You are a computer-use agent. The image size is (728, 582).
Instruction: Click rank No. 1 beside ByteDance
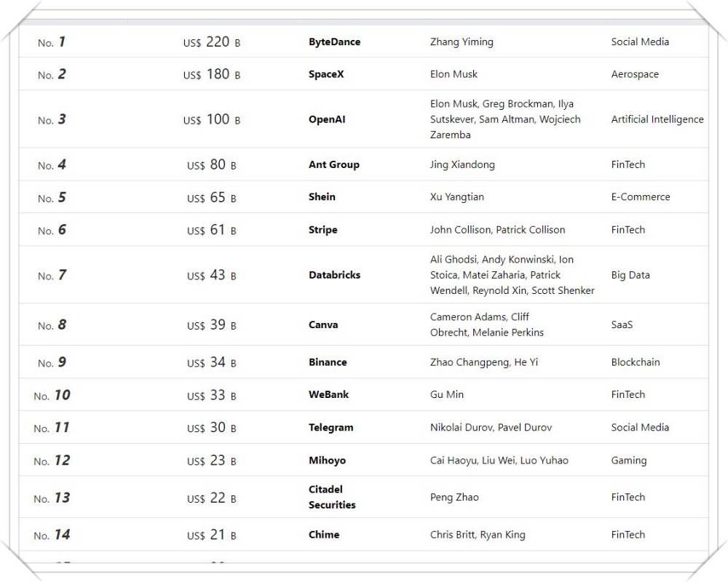coord(52,42)
